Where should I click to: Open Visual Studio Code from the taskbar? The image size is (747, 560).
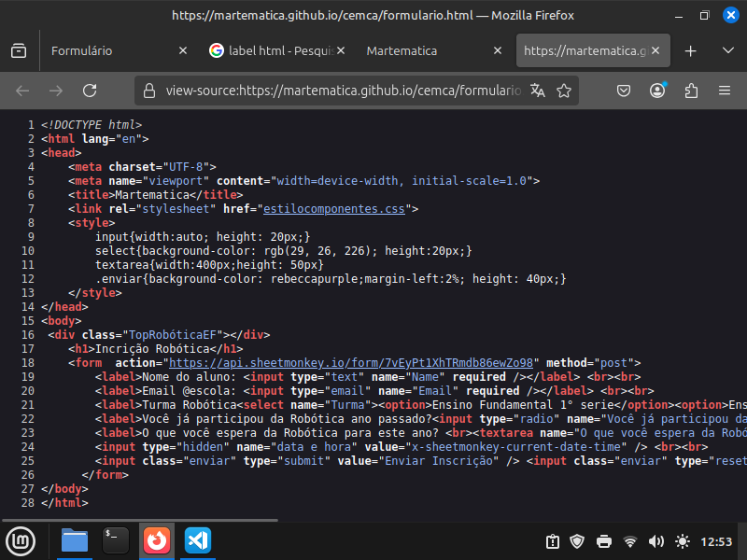point(198,541)
